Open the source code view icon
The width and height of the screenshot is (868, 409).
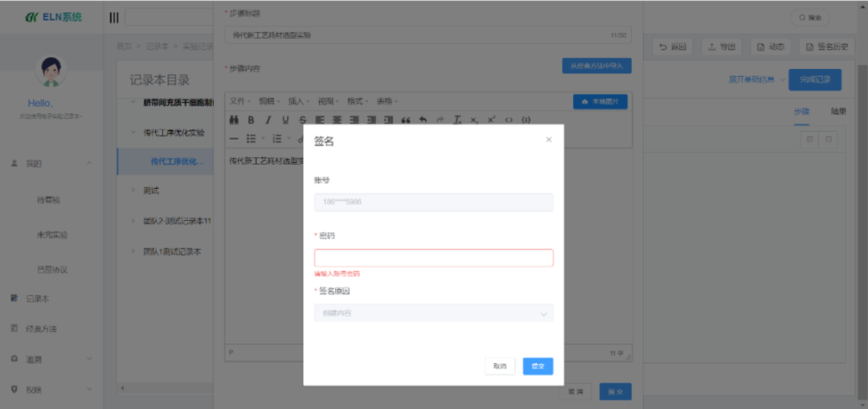(508, 120)
